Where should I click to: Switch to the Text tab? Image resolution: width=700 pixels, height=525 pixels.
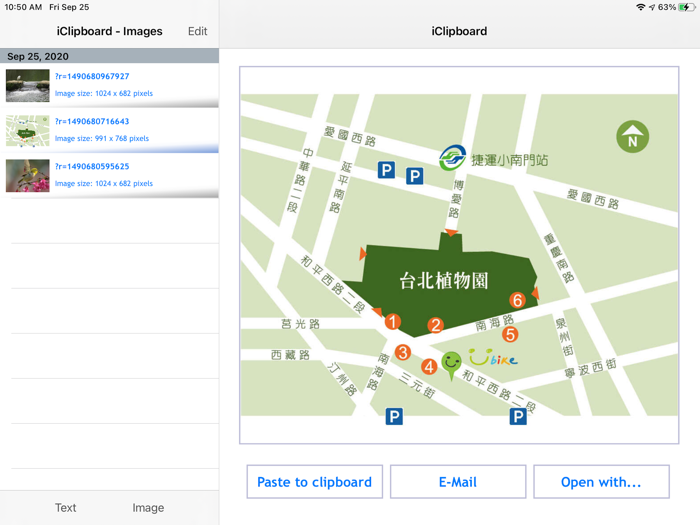[x=66, y=508]
